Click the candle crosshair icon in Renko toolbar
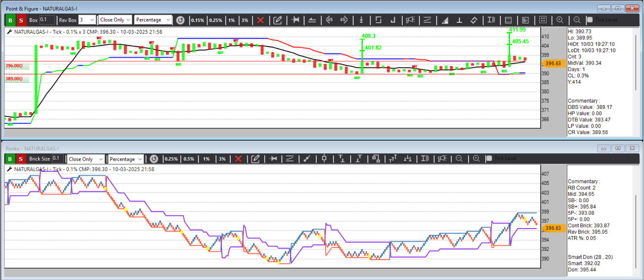Image resolution: width=644 pixels, height=280 pixels. coord(324,158)
